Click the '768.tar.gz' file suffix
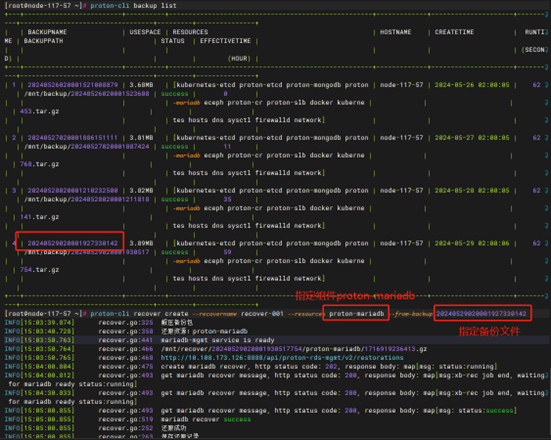This screenshot has height=440, width=551. (39, 164)
